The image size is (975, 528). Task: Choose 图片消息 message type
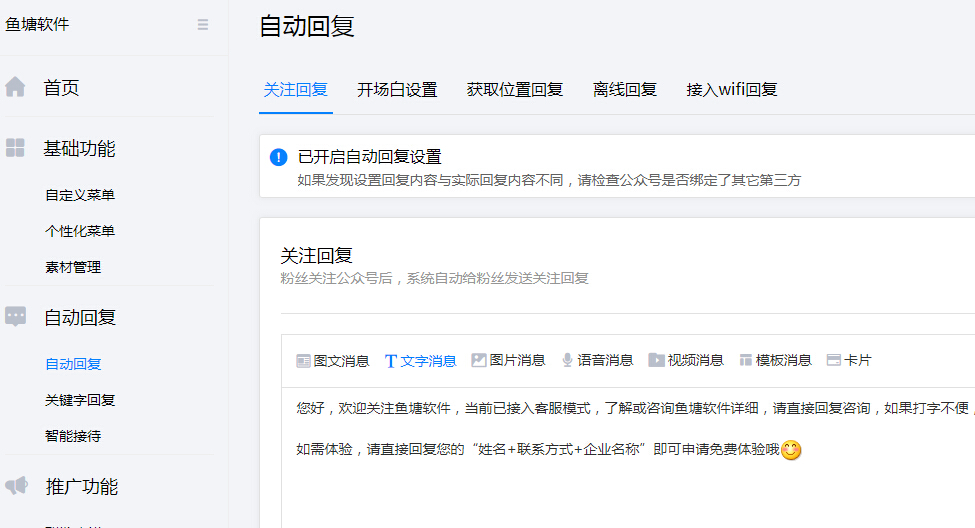517,360
